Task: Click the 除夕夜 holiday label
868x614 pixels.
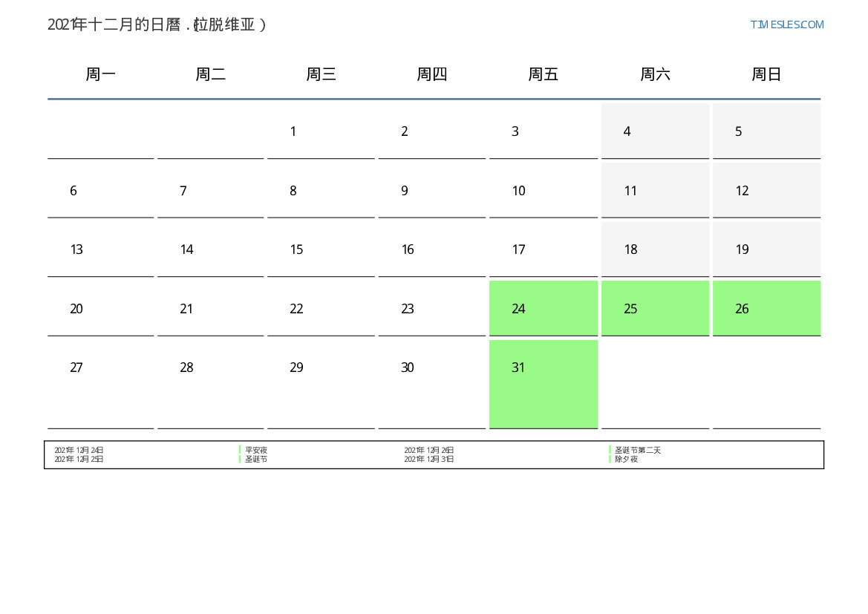Action: tap(626, 459)
